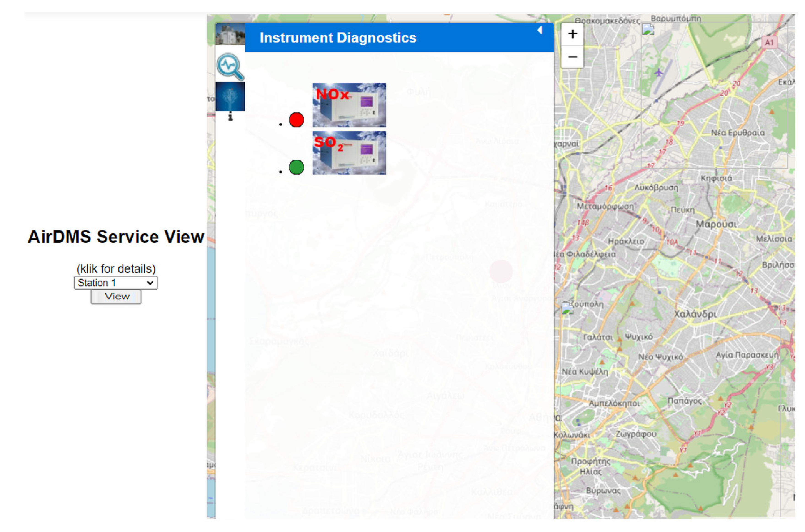Open the blue tree sidebar tab
The image size is (805, 532).
pyautogui.click(x=230, y=96)
